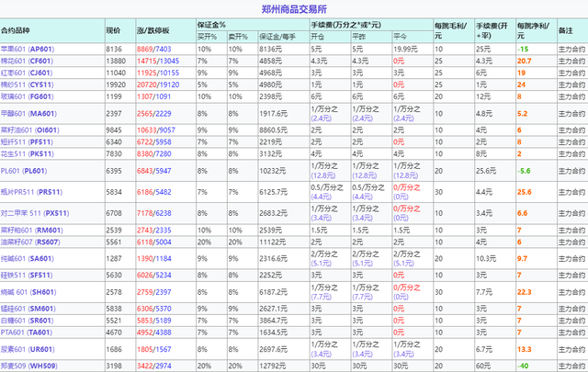Open the 锰硅601 (SM601) contract link
Image resolution: width=588 pixels, height=372 pixels.
click(28, 309)
